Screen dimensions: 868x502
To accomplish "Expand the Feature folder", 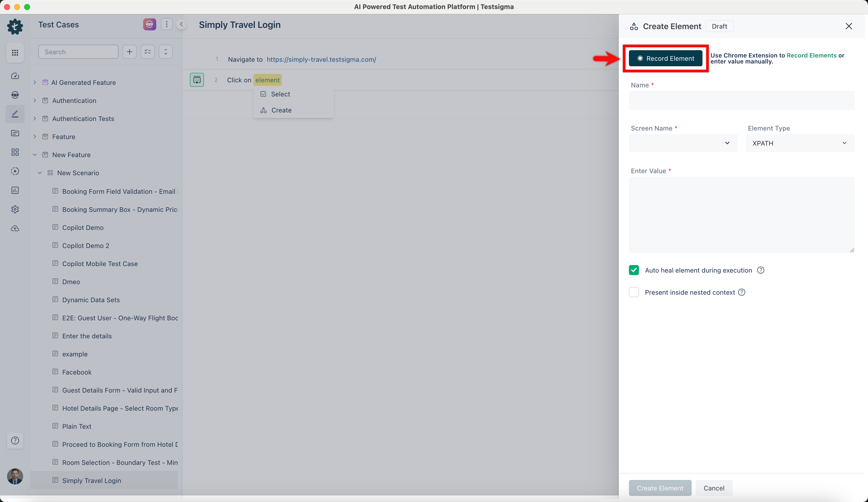I will (x=35, y=137).
